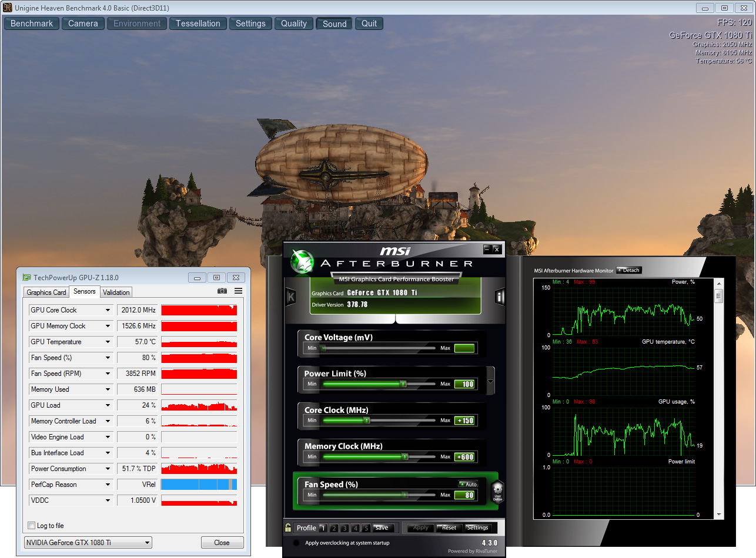Open the Quality menu in Heaven

click(294, 23)
